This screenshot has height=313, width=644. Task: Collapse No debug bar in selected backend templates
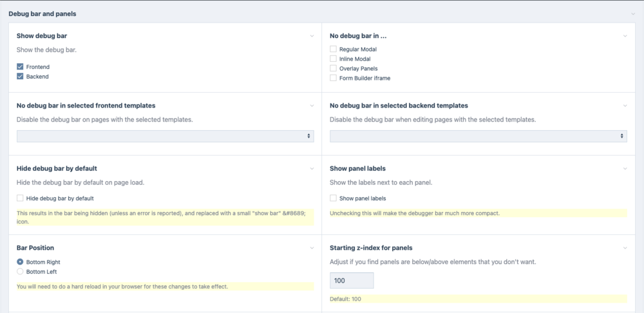click(x=625, y=106)
